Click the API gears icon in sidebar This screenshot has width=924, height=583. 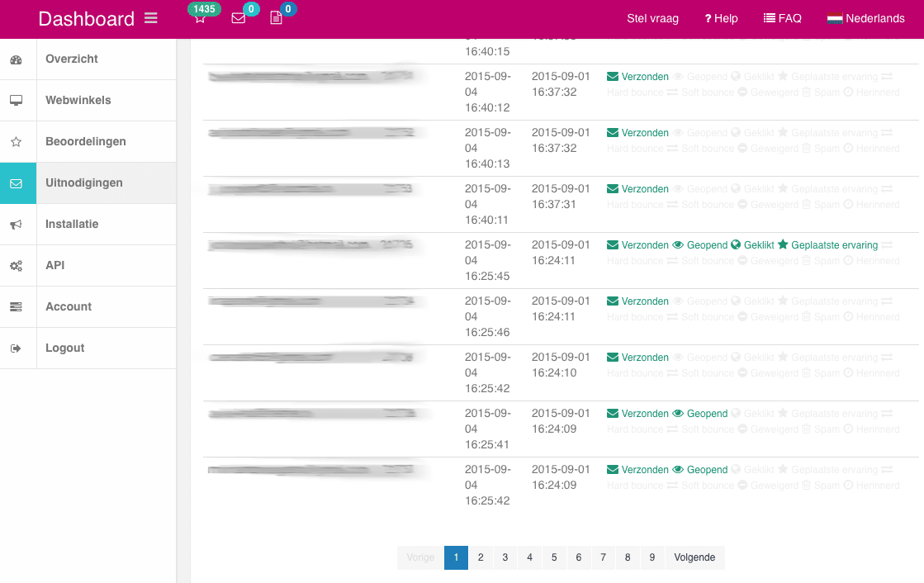point(17,266)
